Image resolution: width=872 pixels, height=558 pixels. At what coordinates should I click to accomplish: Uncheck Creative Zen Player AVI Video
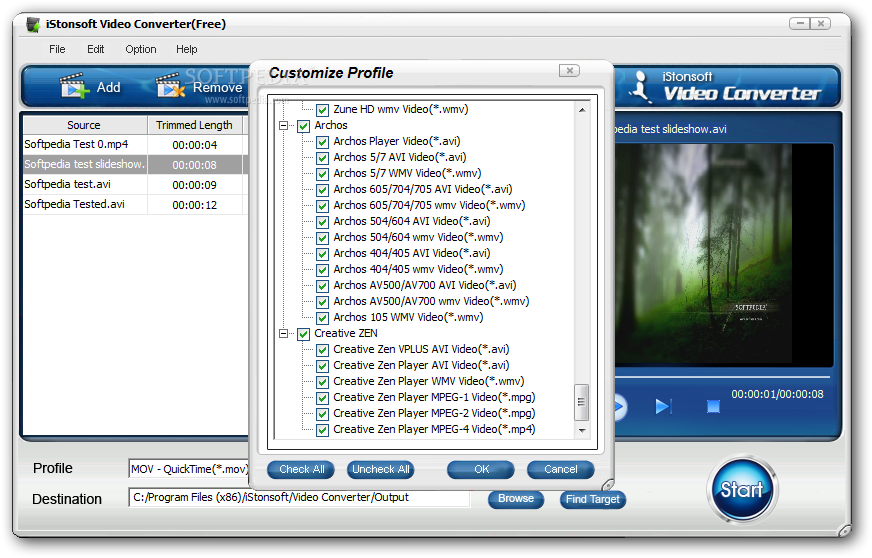(x=323, y=366)
